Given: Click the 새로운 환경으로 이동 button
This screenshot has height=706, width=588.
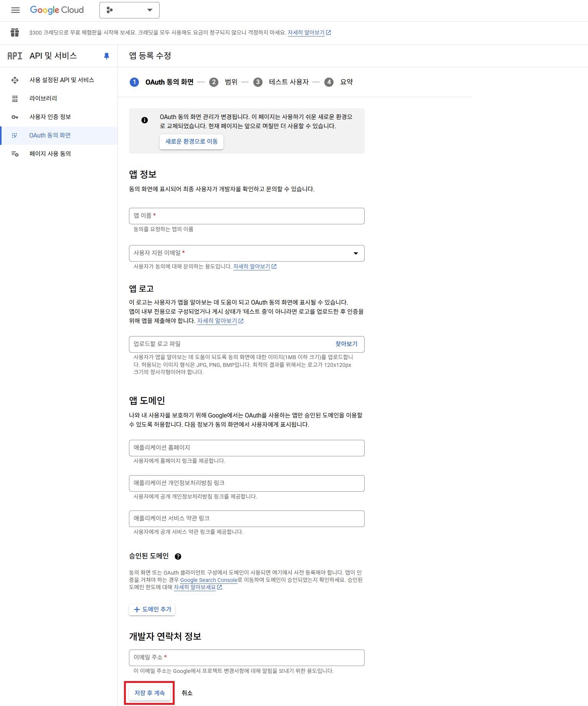Looking at the screenshot, I should [192, 142].
